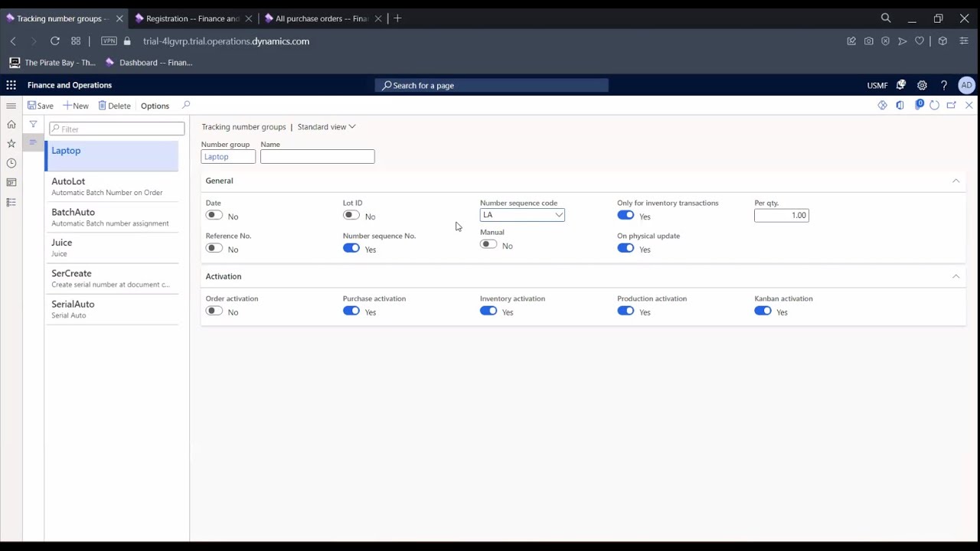This screenshot has width=980, height=551.
Task: Toggle the Lot ID switch
Action: pos(351,216)
